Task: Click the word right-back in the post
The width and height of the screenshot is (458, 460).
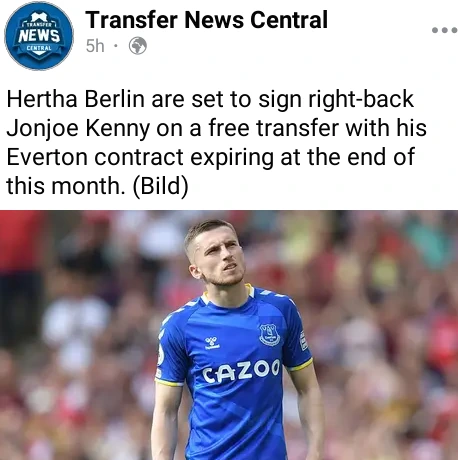Action: click(x=361, y=99)
